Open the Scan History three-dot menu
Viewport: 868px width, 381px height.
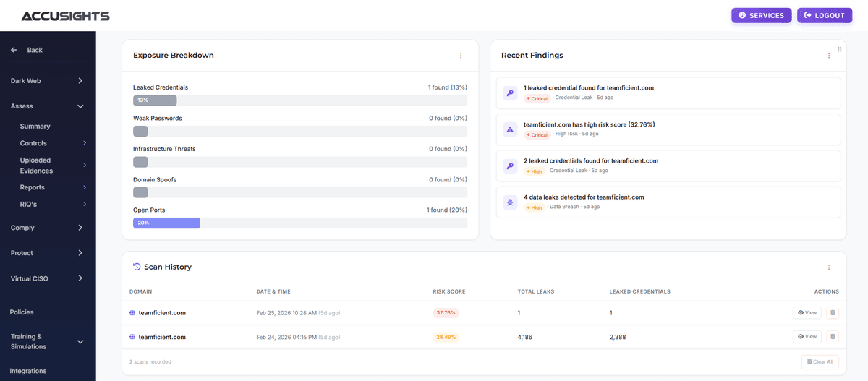coord(829,267)
